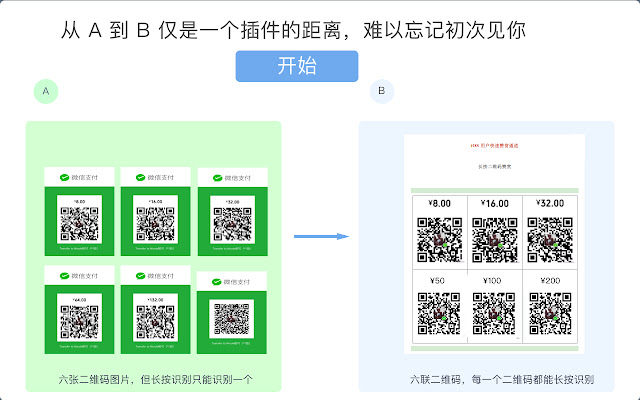Click the blue circle B badge
Screen dimensions: 640x400
(380, 92)
